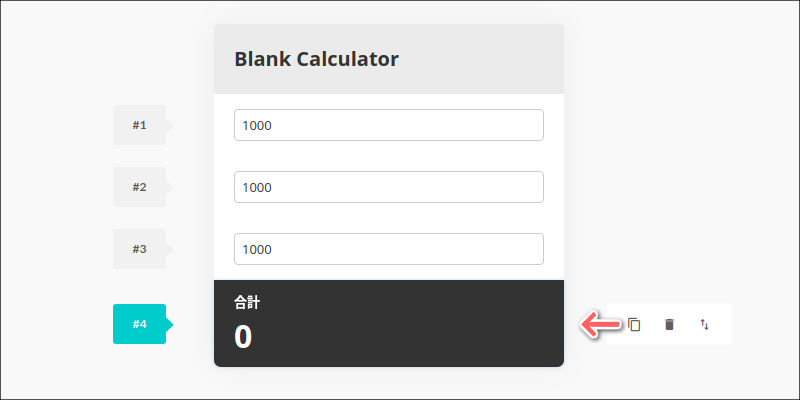Click the 合計 total label
Image resolution: width=800 pixels, height=400 pixels.
click(247, 301)
